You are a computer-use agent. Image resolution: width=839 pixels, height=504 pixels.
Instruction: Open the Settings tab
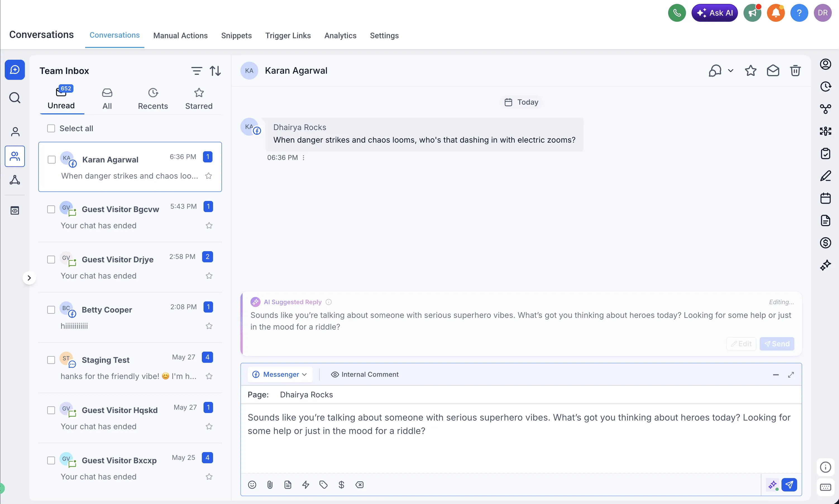click(384, 35)
